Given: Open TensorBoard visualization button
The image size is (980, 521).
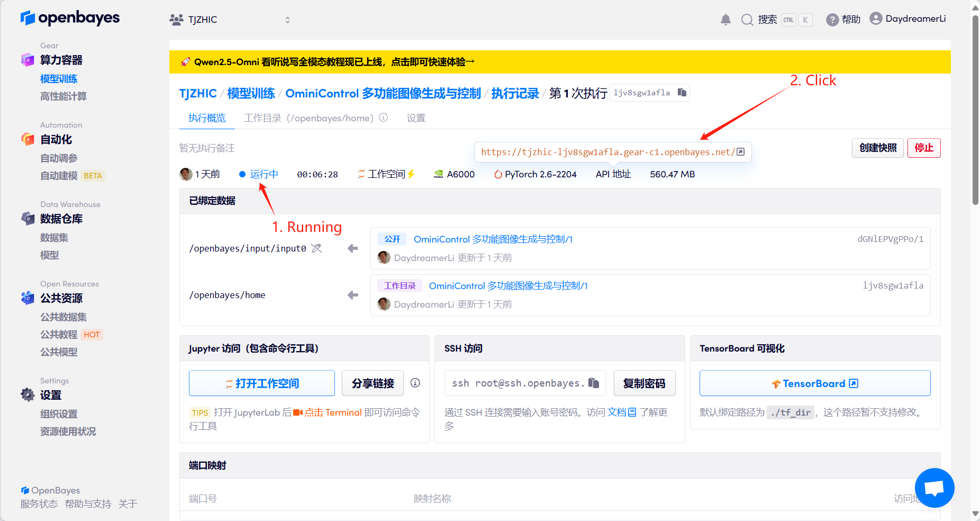Looking at the screenshot, I should (x=814, y=383).
